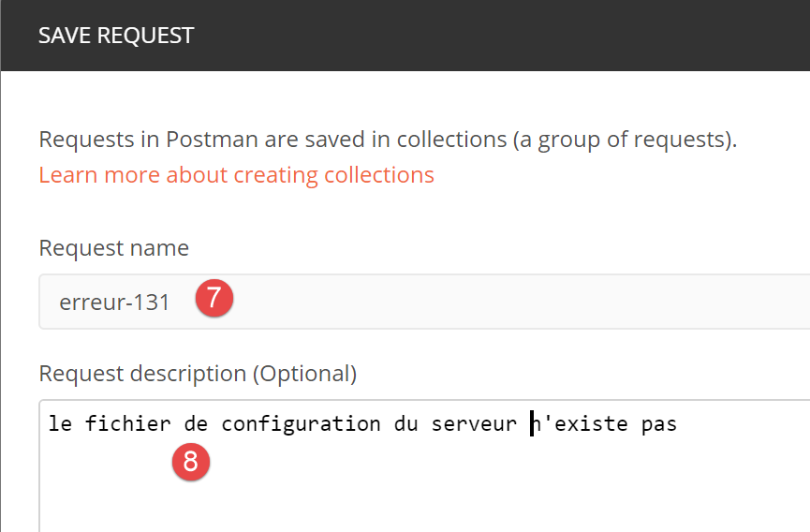
Task: Click the word "Postman" in info text
Action: click(x=211, y=140)
